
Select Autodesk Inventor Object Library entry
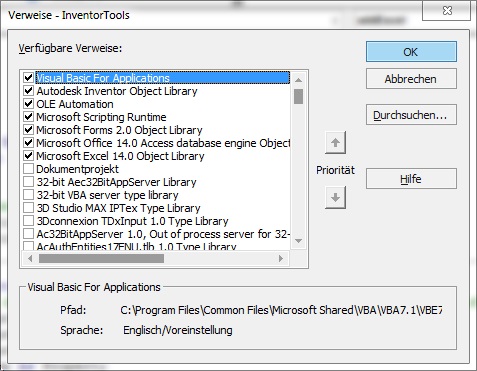[117, 91]
